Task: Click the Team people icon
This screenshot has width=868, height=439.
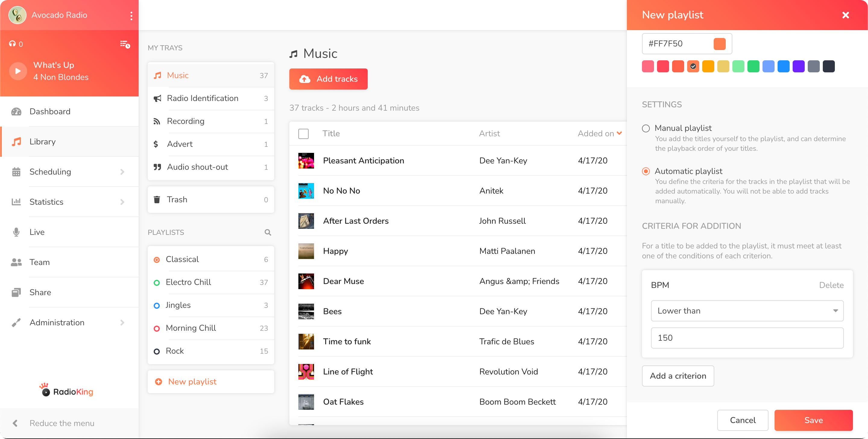Action: point(16,262)
